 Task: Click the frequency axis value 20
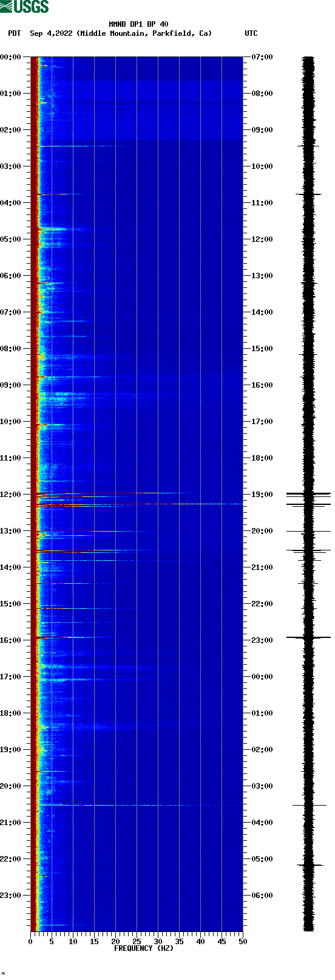[115, 942]
